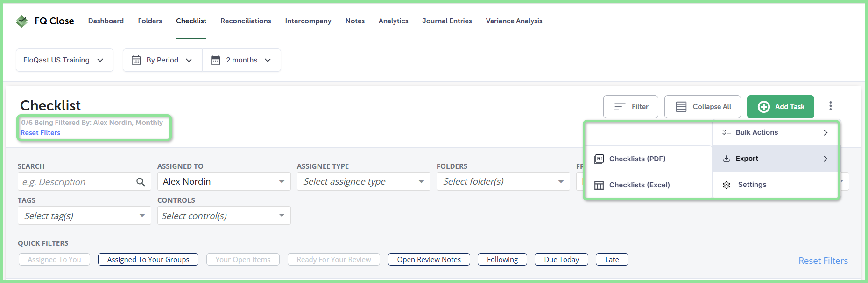Click the plus icon on Add Task
Screen dimensions: 868x283
764,107
